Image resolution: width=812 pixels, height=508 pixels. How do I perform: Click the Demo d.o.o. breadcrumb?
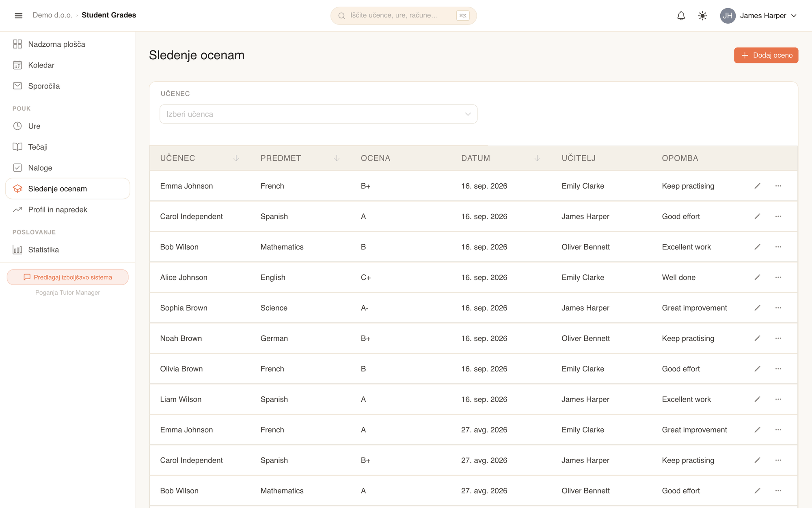click(x=52, y=15)
